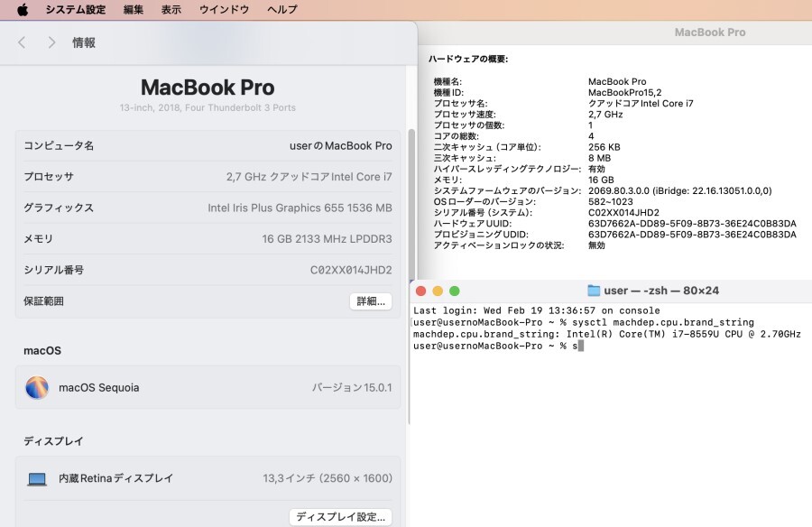The height and width of the screenshot is (527, 812).
Task: Click the 'MacBook Pro' heading in settings
Action: tap(208, 88)
